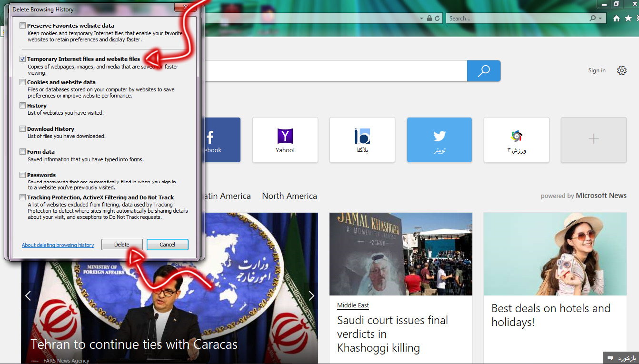Screen dimensions: 639x364
Task: Open the Blogfa quick link tile
Action: coord(362,140)
